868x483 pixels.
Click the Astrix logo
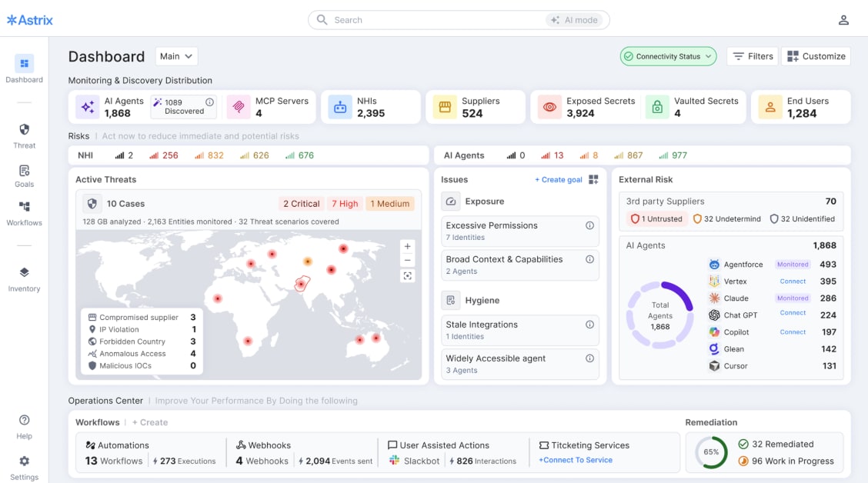tap(30, 20)
